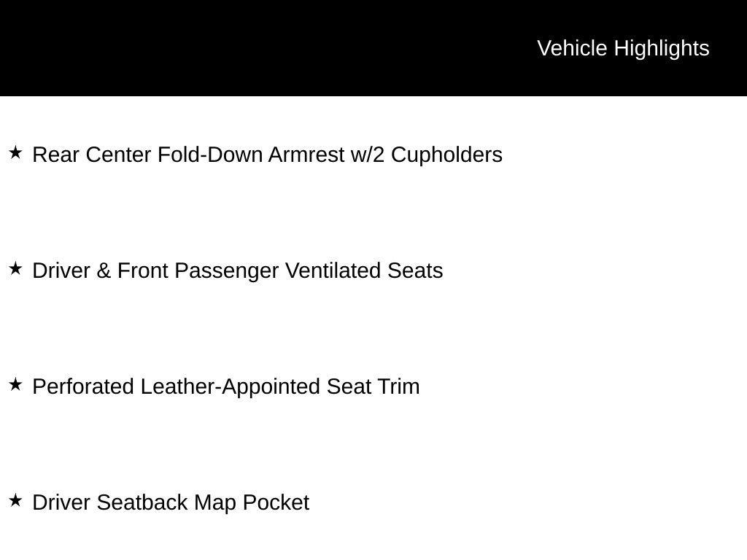Click the word Pocket in the last highlight
The image size is (747, 560).
(276, 502)
